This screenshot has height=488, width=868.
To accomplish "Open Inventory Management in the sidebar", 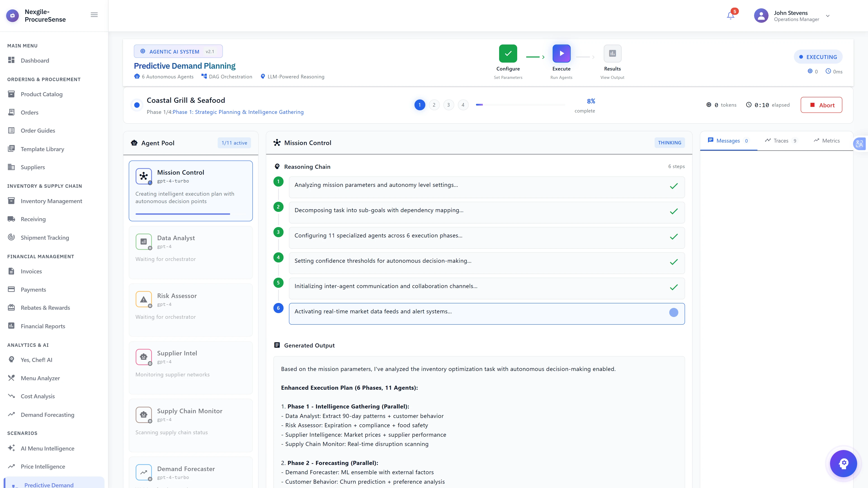I will click(51, 201).
